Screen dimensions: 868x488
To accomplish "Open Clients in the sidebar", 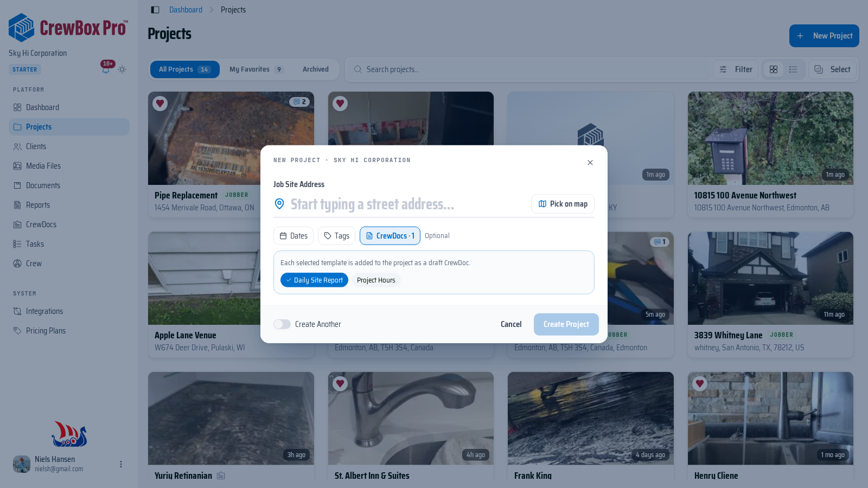I will click(x=69, y=146).
